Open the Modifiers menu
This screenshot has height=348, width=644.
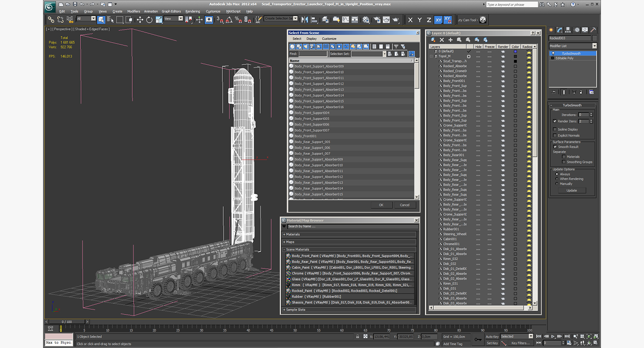134,11
